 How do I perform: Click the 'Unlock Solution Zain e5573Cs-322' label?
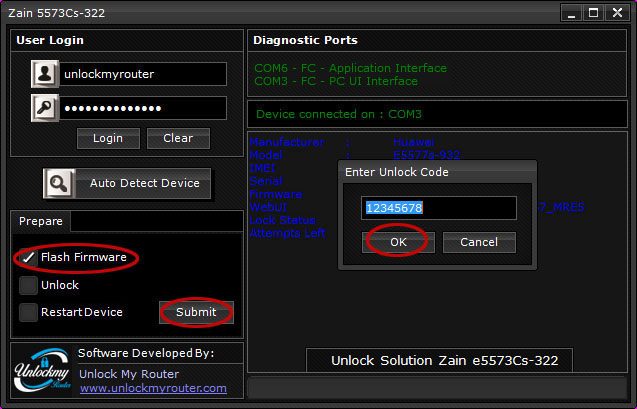(x=444, y=361)
